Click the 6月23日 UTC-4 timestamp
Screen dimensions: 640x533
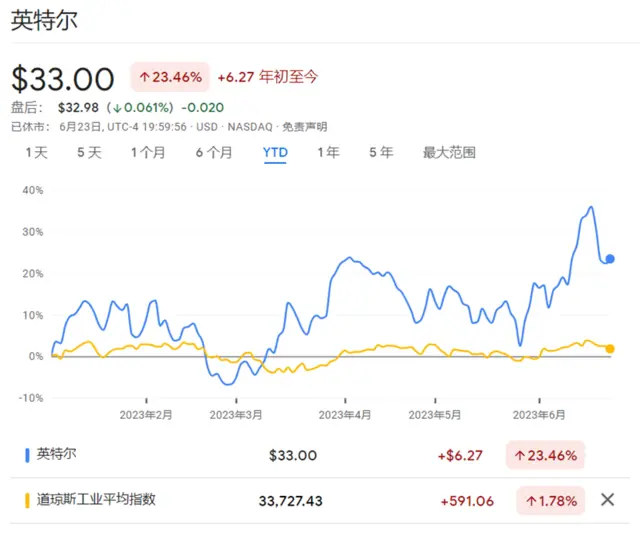123,127
